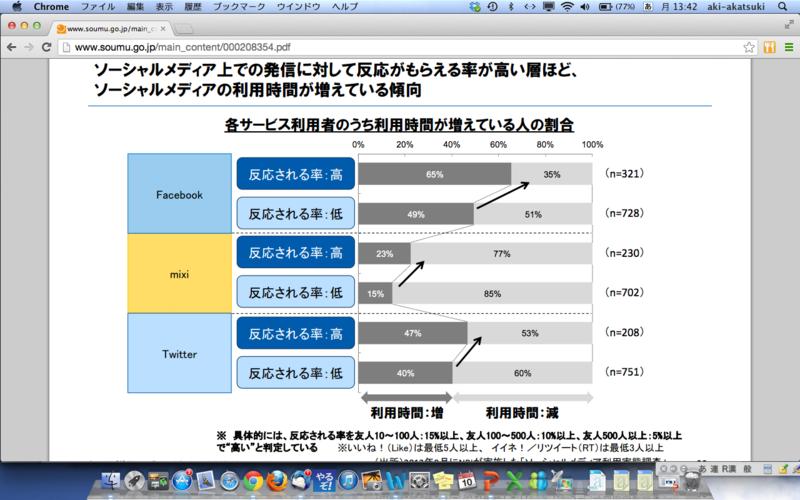Open the Time Machine menu bar icon
Screen dimensions: 800x500
coord(493,7)
